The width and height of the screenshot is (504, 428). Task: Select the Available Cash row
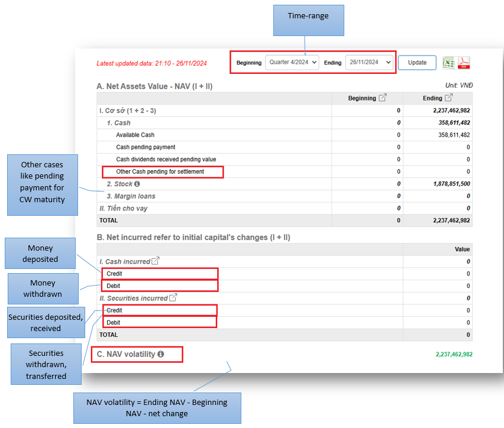[x=135, y=135]
